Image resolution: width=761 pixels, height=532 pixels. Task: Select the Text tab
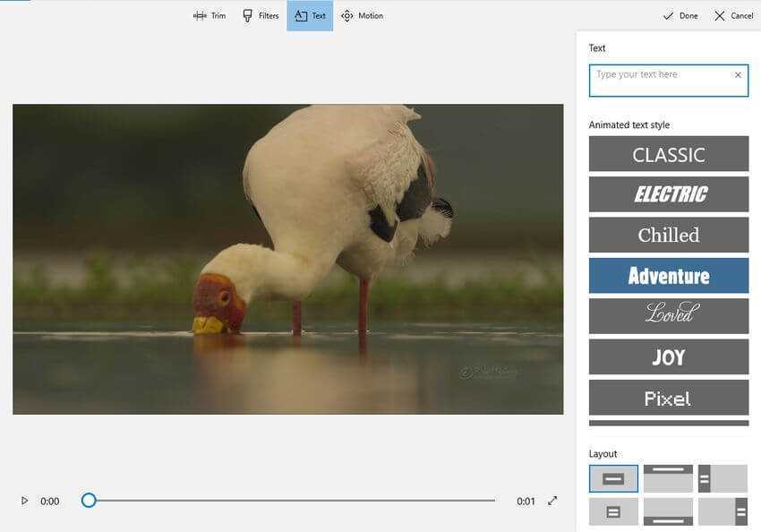pyautogui.click(x=310, y=15)
